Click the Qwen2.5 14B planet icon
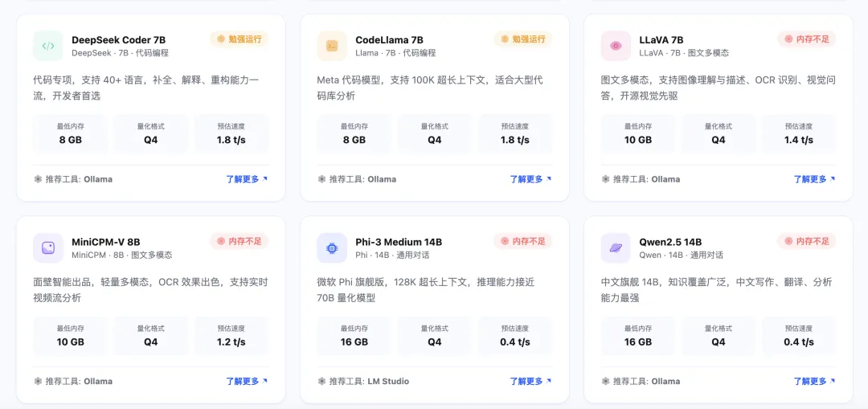 [616, 247]
